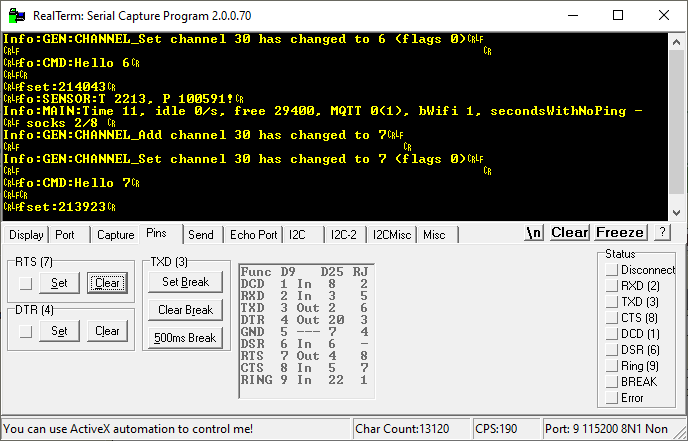Click the GND row in pinout table
This screenshot has height=441, width=688.
(x=305, y=332)
